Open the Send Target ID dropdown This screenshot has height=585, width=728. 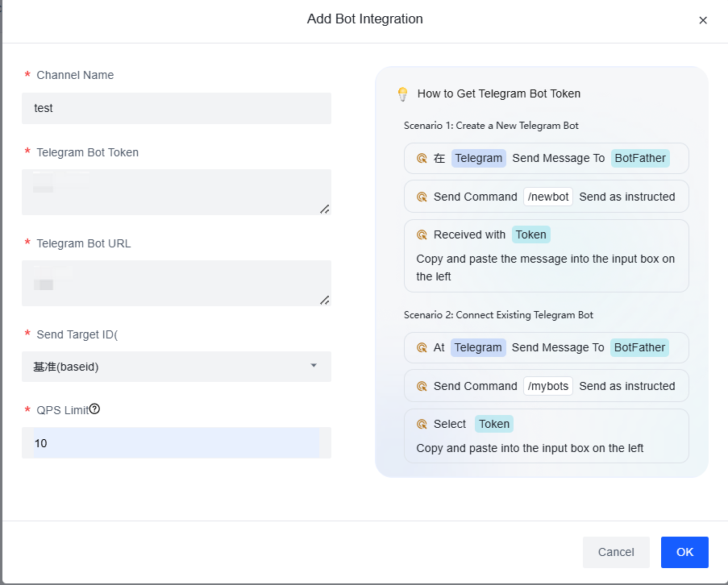[176, 367]
